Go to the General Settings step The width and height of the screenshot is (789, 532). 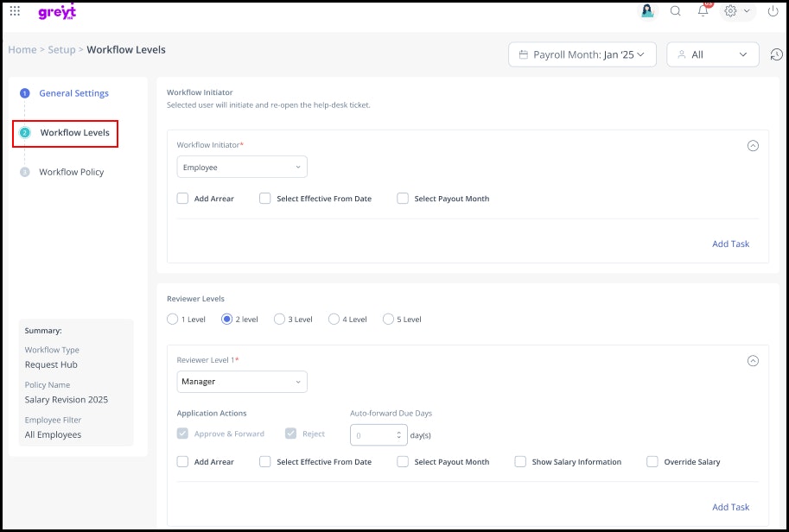pos(73,93)
